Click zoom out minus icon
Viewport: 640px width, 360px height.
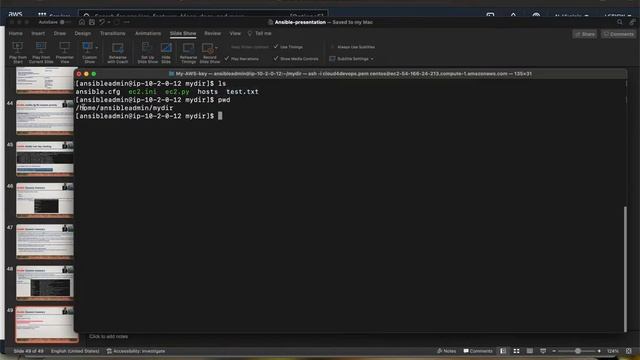[x=554, y=351]
